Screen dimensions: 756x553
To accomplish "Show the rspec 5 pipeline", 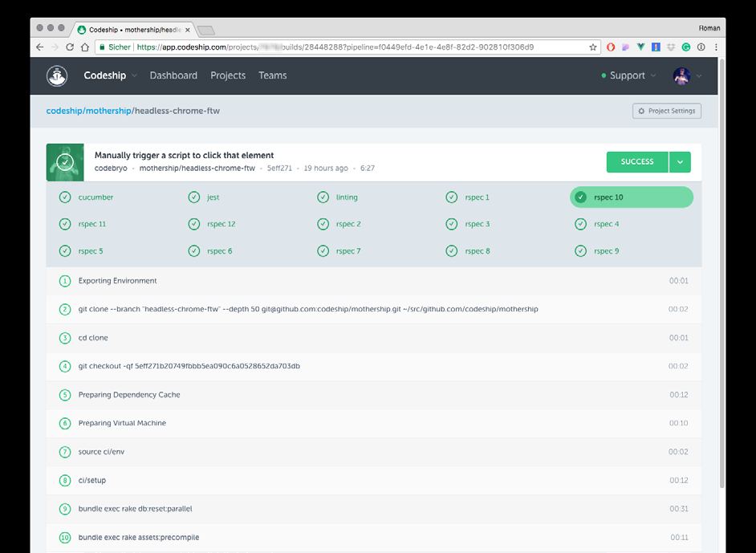I will pyautogui.click(x=81, y=251).
